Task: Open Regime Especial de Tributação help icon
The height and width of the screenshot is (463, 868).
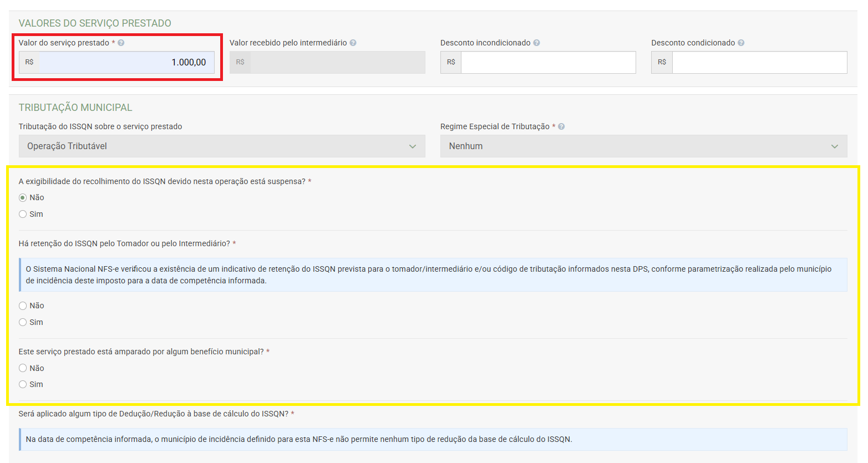Action: pyautogui.click(x=561, y=126)
